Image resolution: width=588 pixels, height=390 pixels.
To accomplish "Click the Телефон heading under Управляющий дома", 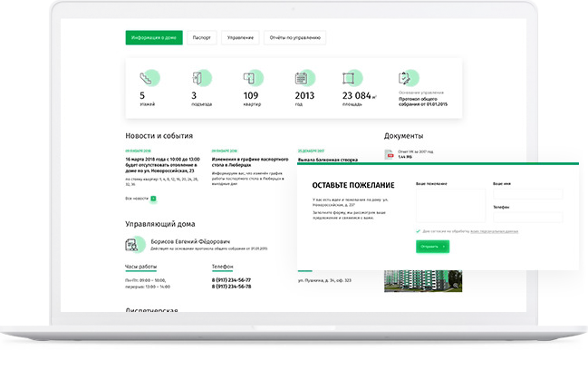I will (x=222, y=267).
